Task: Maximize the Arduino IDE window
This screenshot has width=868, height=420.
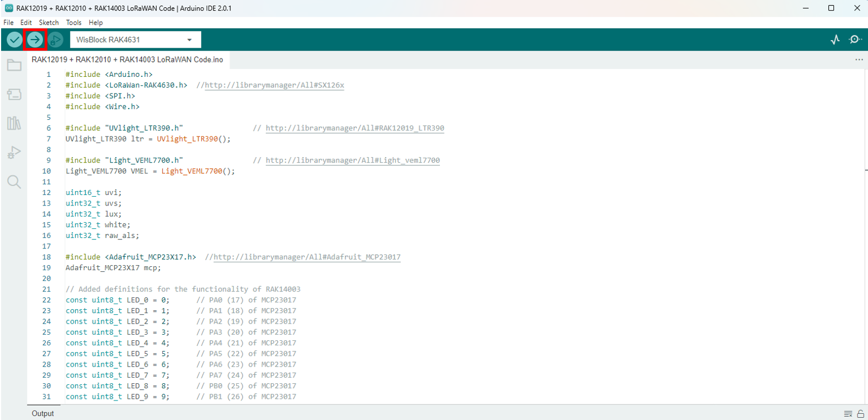Action: click(831, 8)
